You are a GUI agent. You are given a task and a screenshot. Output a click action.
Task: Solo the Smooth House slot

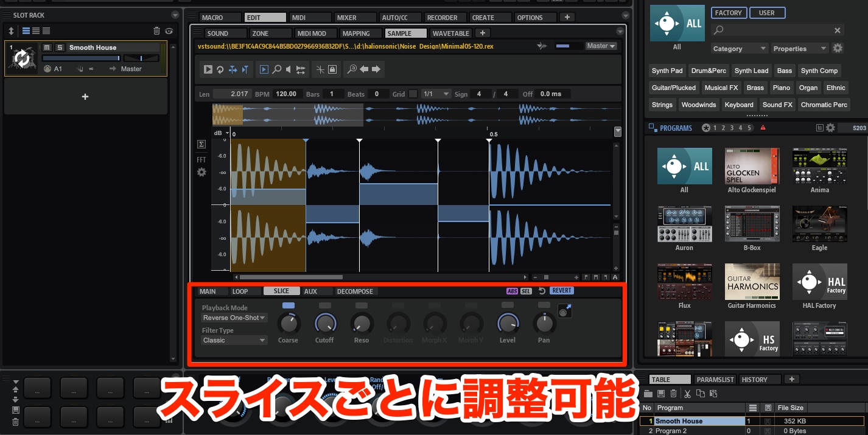(x=60, y=47)
